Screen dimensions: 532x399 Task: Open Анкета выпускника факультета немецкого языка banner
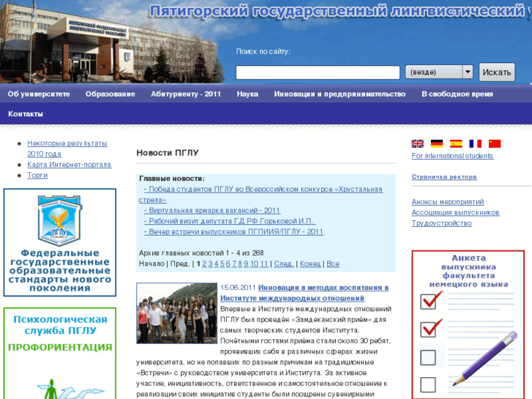pyautogui.click(x=468, y=324)
